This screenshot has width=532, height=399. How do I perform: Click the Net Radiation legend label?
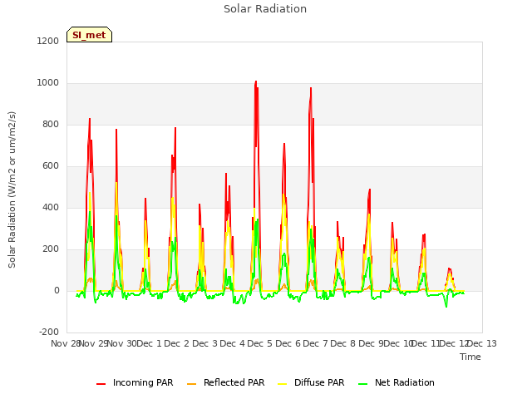(x=405, y=382)
